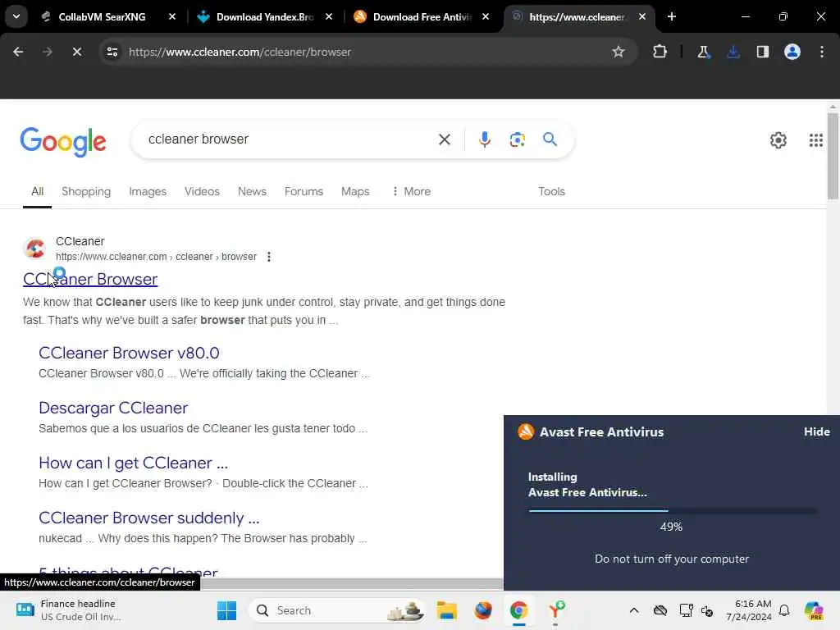This screenshot has height=630, width=840.
Task: Expand the hidden system tray icons
Action: (634, 610)
